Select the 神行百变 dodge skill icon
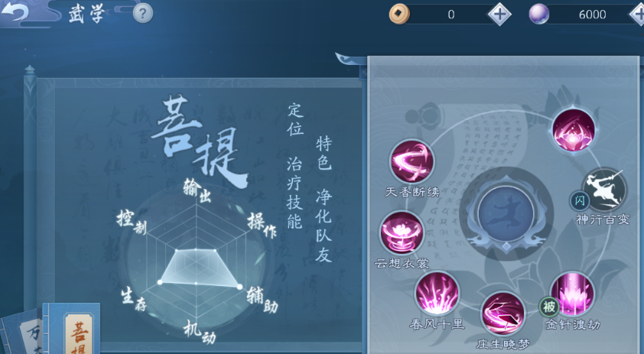Screen dimensions: 644x354 (604, 190)
